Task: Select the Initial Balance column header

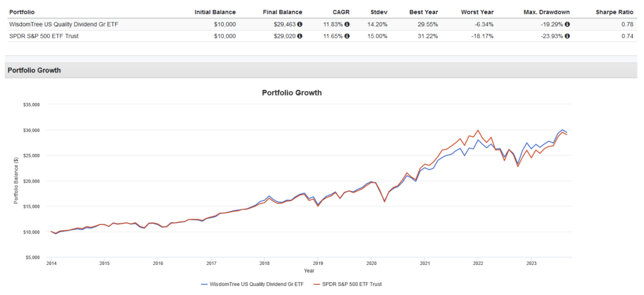Action: pos(215,12)
